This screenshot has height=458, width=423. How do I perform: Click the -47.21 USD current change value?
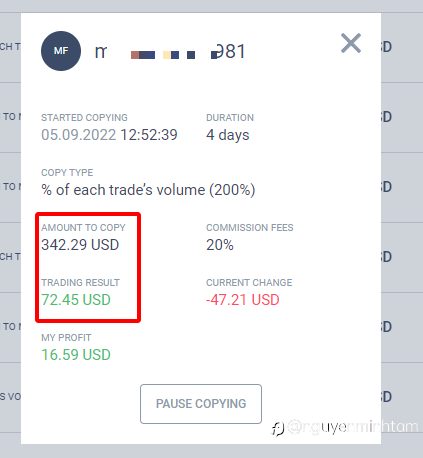(x=243, y=300)
